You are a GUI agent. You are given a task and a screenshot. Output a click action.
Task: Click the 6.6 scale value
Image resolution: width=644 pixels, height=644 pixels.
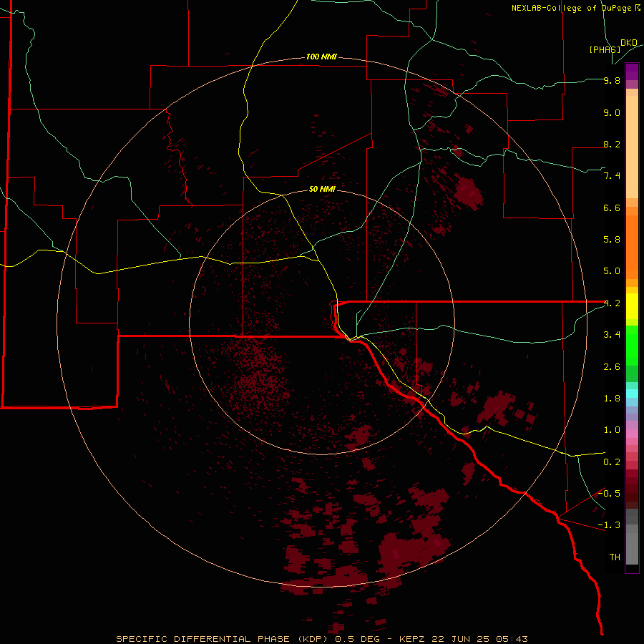tap(612, 208)
